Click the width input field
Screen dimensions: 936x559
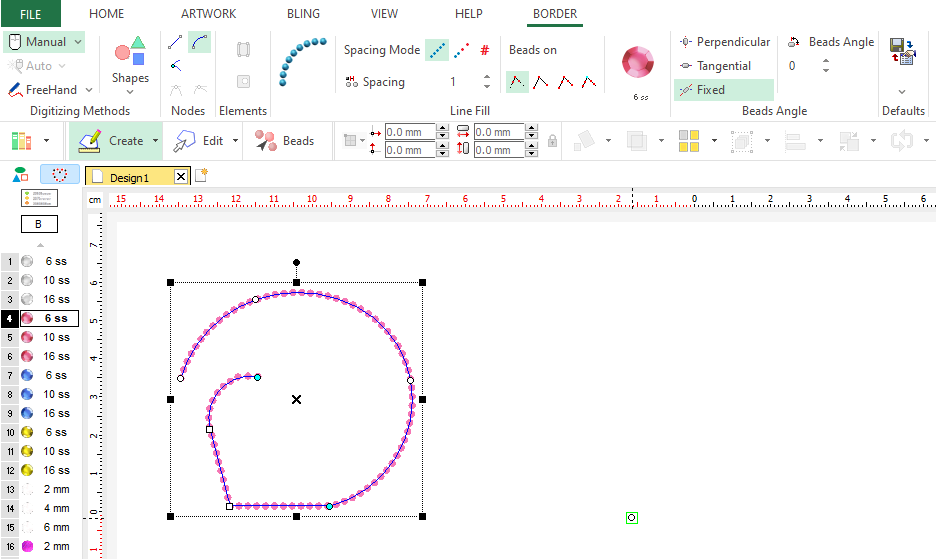(x=500, y=132)
